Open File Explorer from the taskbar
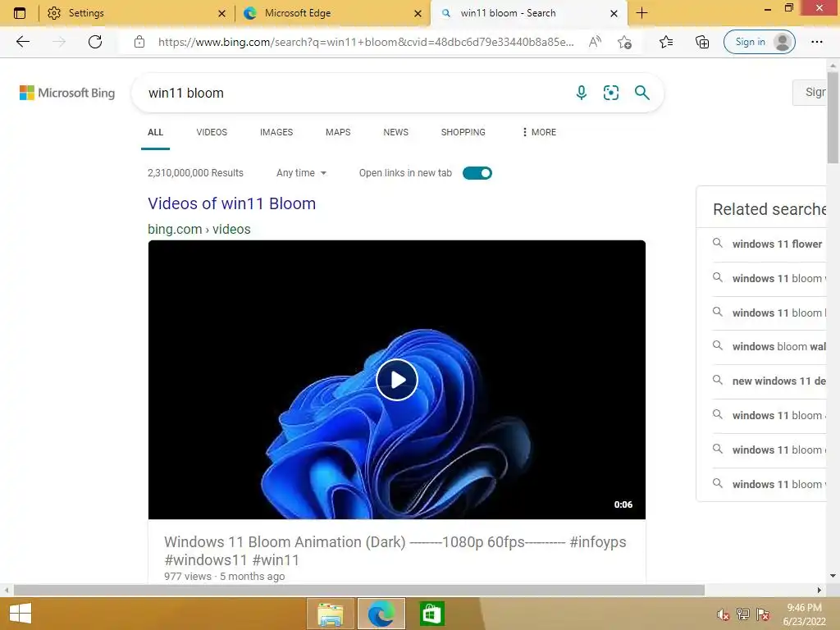The width and height of the screenshot is (840, 630). (331, 614)
